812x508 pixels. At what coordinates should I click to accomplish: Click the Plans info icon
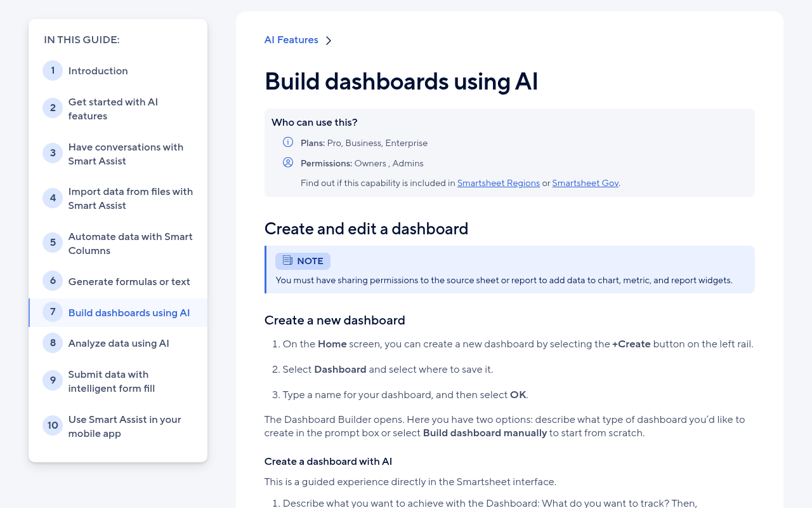288,142
